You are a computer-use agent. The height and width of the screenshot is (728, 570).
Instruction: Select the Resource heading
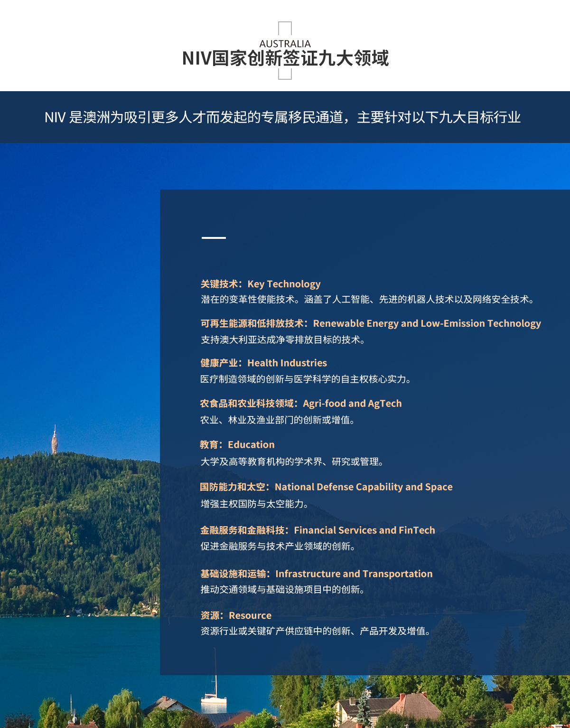click(236, 616)
